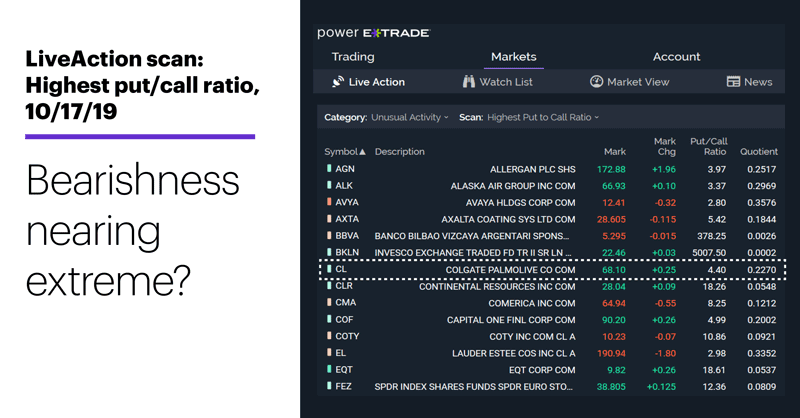Click the green indicator next to ALK
Viewport: 800px width, 418px height.
[x=329, y=185]
